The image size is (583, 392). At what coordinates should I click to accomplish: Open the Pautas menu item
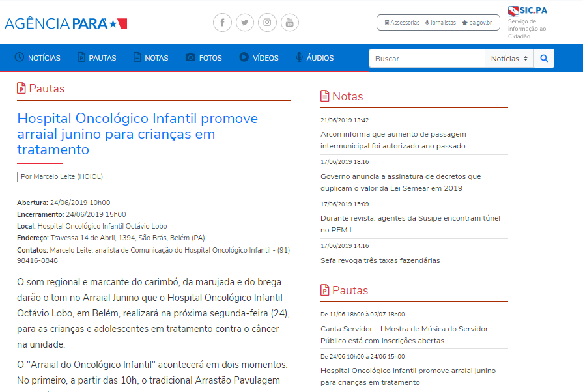[x=96, y=58]
